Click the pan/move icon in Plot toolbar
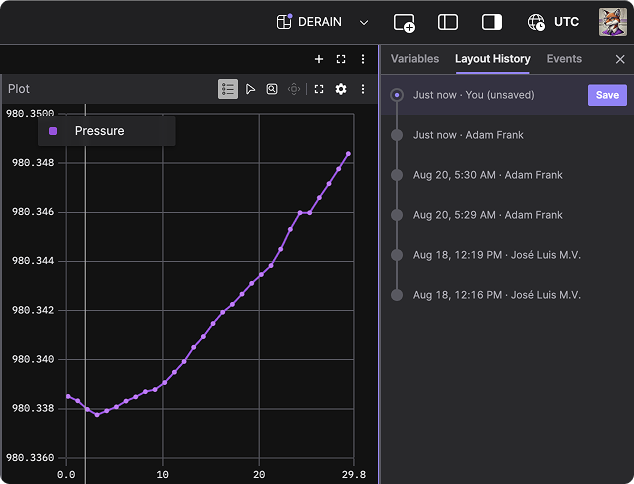Screen dimensions: 634x484 point(294,89)
